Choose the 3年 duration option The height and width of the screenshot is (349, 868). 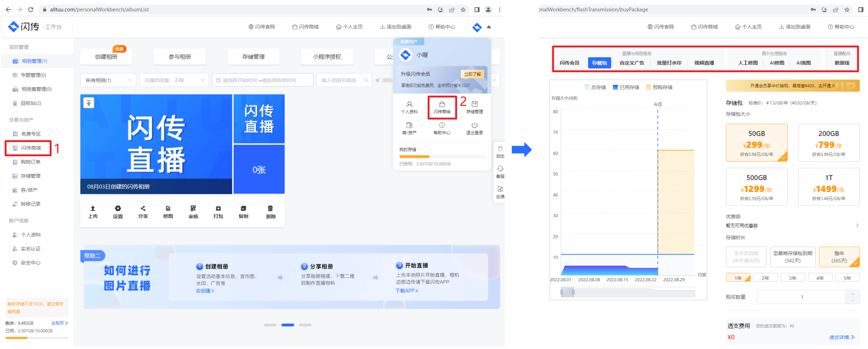793,278
